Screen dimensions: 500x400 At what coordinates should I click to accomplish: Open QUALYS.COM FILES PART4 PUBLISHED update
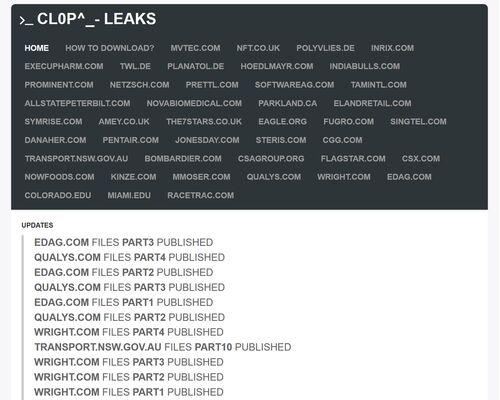(x=130, y=257)
